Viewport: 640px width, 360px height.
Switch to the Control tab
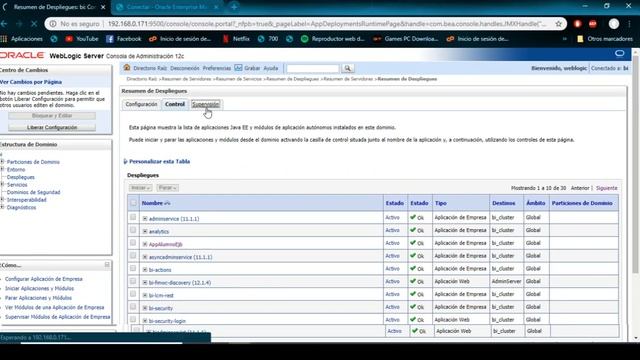(175, 104)
